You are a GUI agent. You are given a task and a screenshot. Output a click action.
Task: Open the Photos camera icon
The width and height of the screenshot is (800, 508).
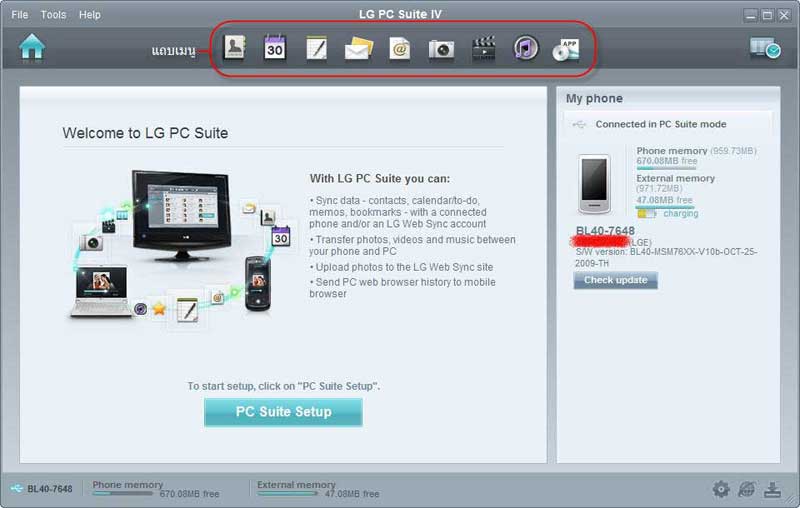(x=441, y=49)
